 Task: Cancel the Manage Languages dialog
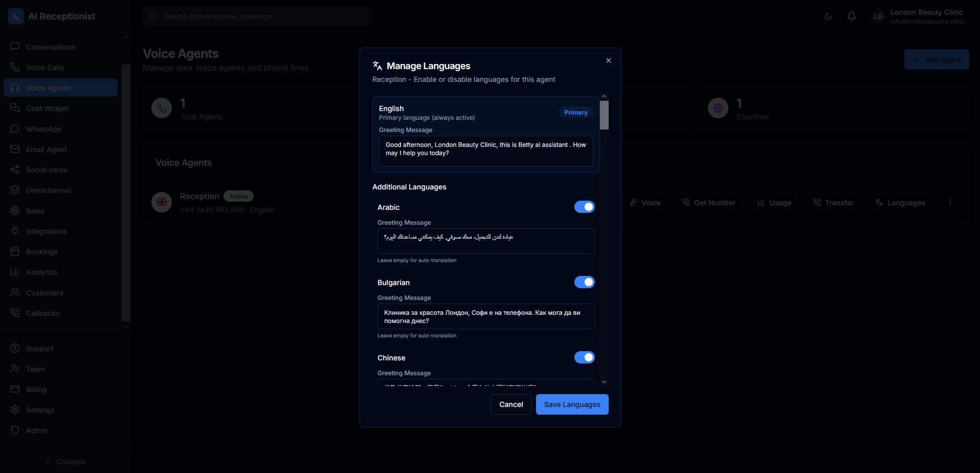(x=510, y=404)
